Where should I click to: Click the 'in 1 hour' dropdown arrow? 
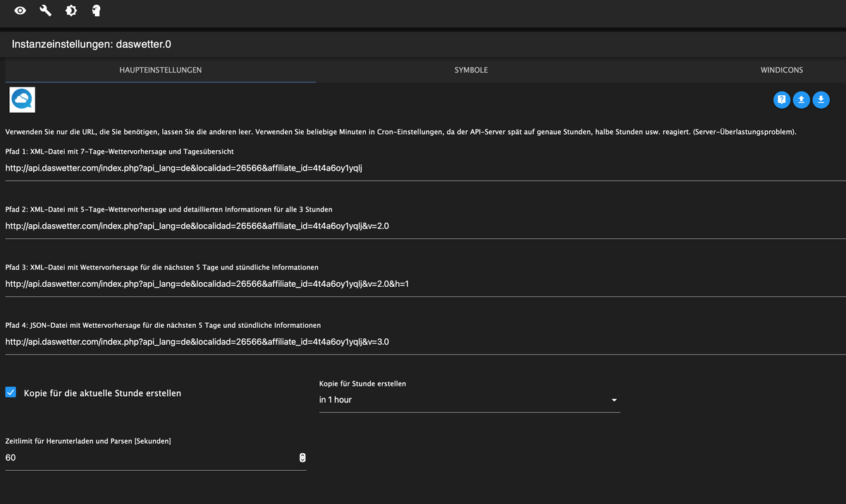tap(614, 400)
